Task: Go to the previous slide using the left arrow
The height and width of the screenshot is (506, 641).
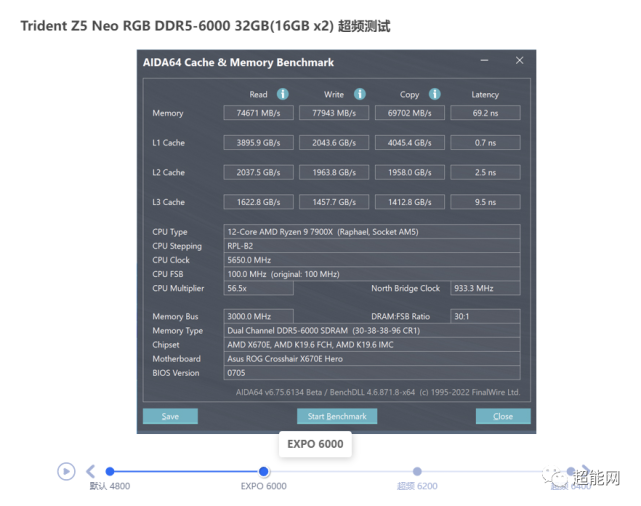Action: click(x=91, y=471)
